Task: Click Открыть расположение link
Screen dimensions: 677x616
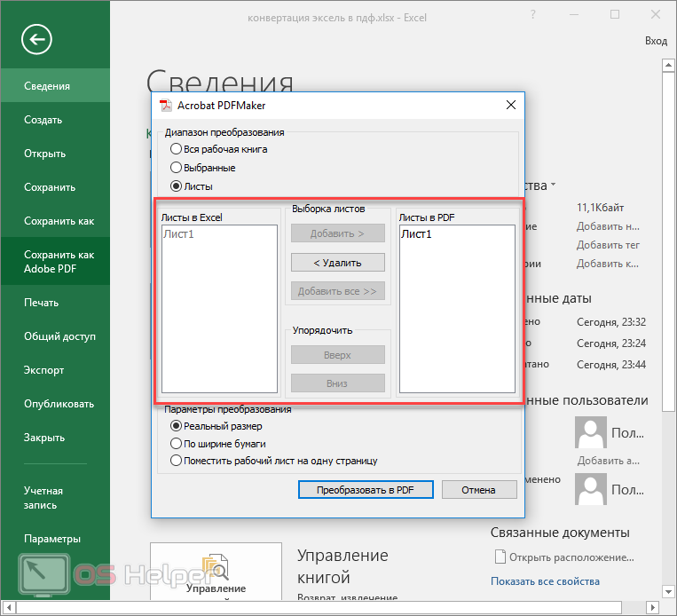Action: [571, 557]
